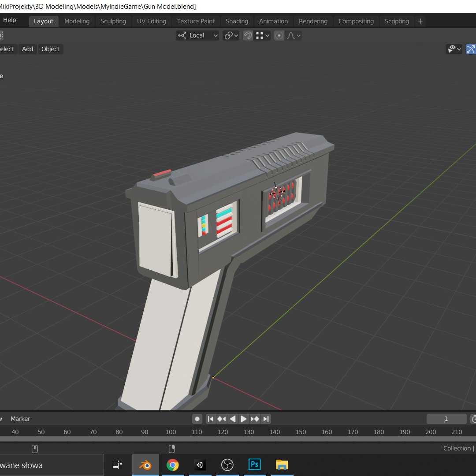Open the transform pivot point dropdown
The width and height of the screenshot is (476, 476).
231,36
